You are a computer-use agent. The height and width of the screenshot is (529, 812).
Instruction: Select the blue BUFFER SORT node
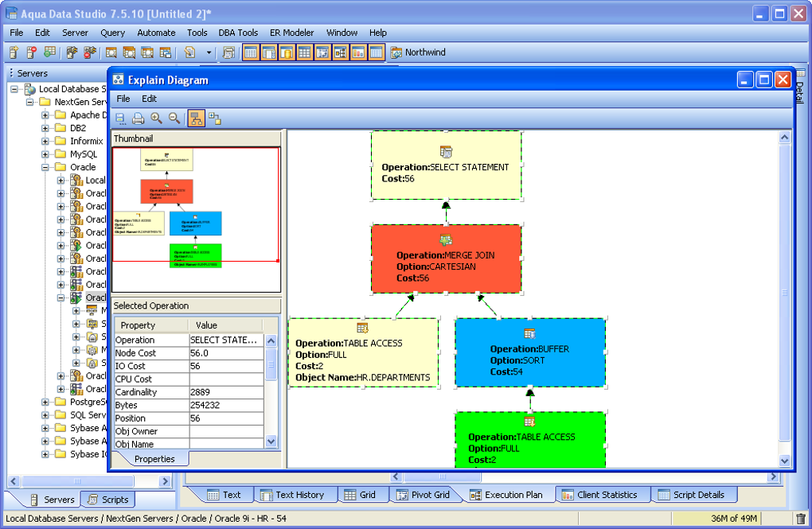click(529, 352)
